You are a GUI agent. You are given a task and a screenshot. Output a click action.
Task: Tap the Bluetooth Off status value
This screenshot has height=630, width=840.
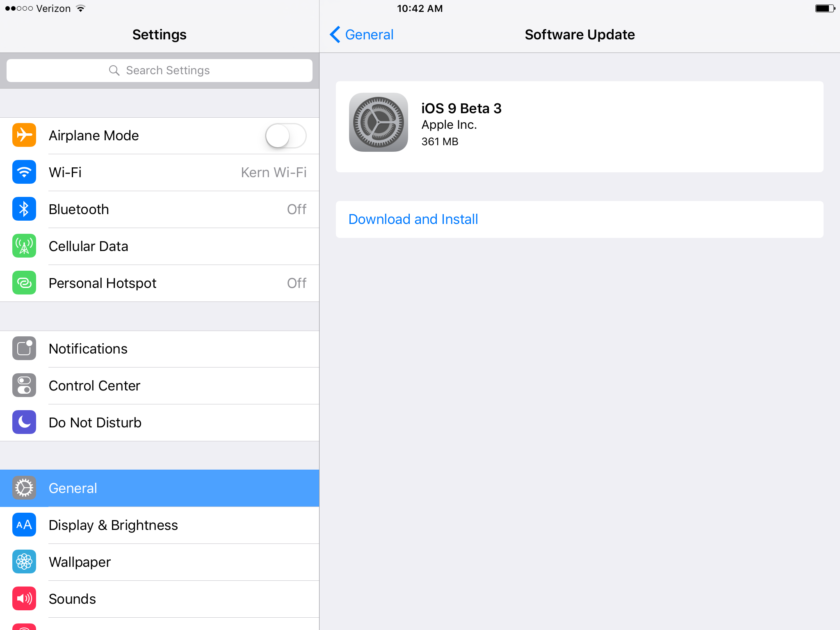click(x=297, y=209)
